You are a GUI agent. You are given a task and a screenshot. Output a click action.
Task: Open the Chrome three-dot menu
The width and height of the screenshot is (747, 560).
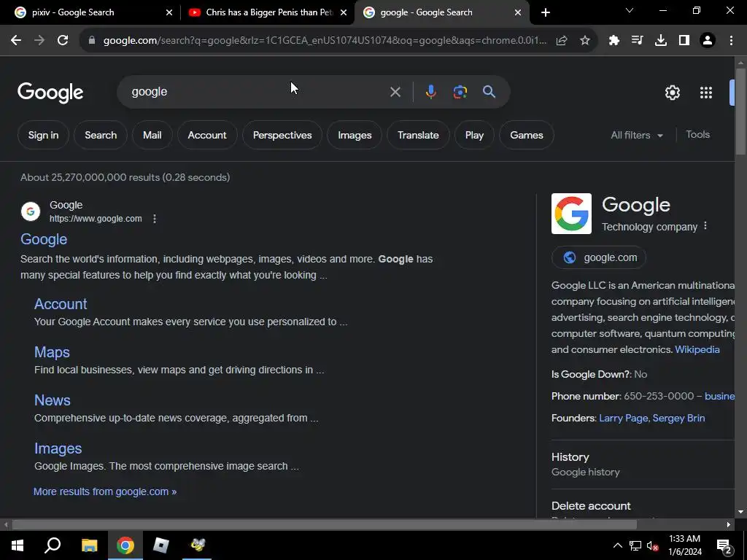731,41
